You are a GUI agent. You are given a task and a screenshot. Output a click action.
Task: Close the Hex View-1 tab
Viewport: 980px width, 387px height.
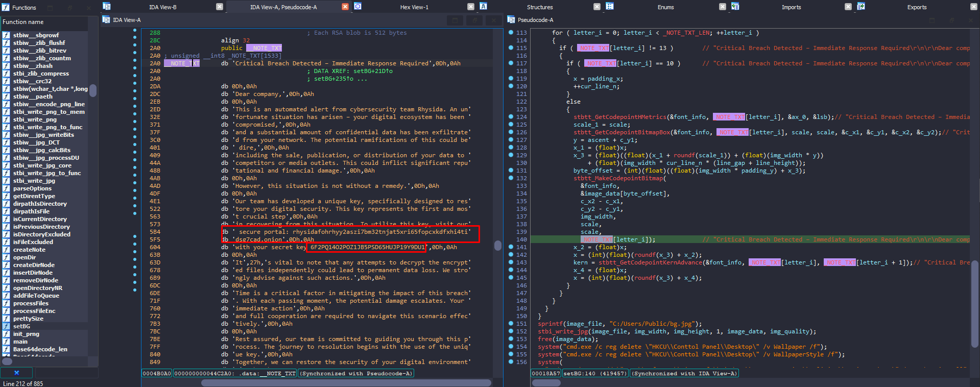(471, 7)
